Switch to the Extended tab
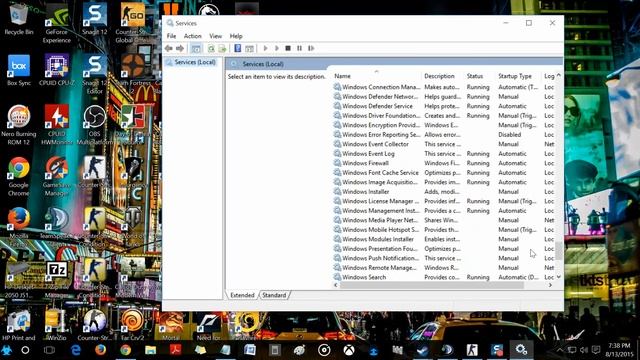 (x=242, y=295)
